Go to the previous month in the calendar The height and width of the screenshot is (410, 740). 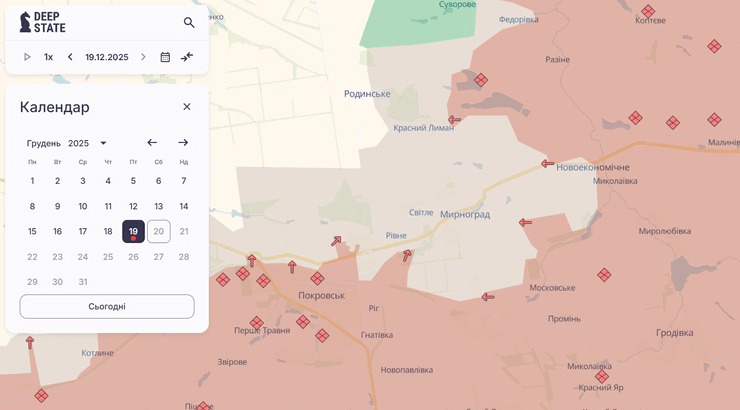point(152,143)
